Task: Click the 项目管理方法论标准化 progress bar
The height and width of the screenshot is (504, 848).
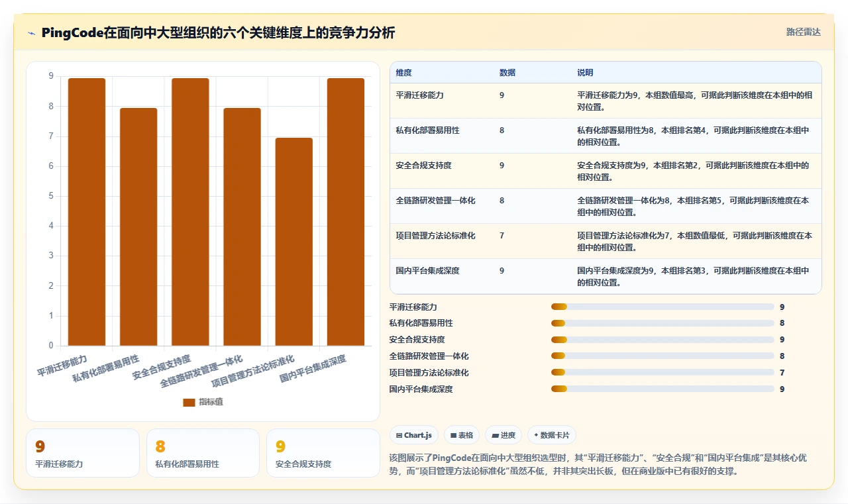Action: pyautogui.click(x=662, y=373)
